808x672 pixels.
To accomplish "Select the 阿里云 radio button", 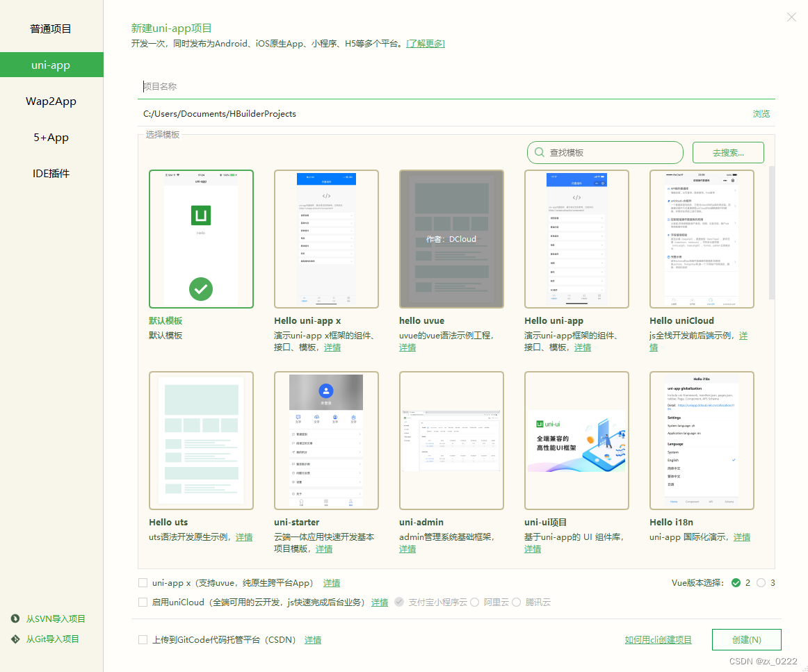I will tap(475, 603).
